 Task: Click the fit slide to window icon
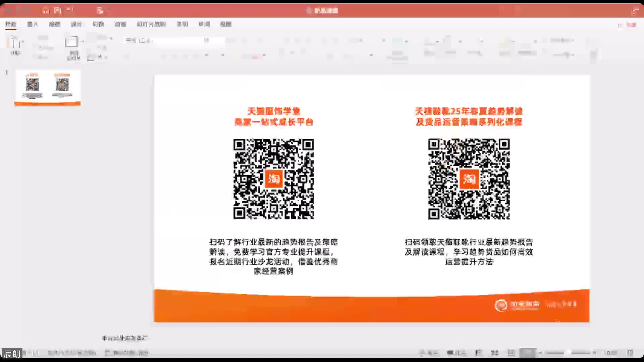[630, 353]
